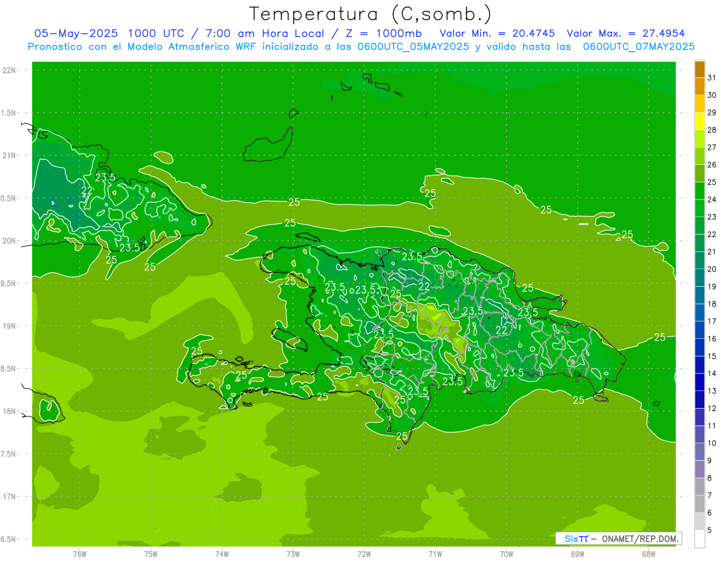This screenshot has height=562, width=728.
Task: Click the legend value '29' on color scale
Action: click(712, 113)
